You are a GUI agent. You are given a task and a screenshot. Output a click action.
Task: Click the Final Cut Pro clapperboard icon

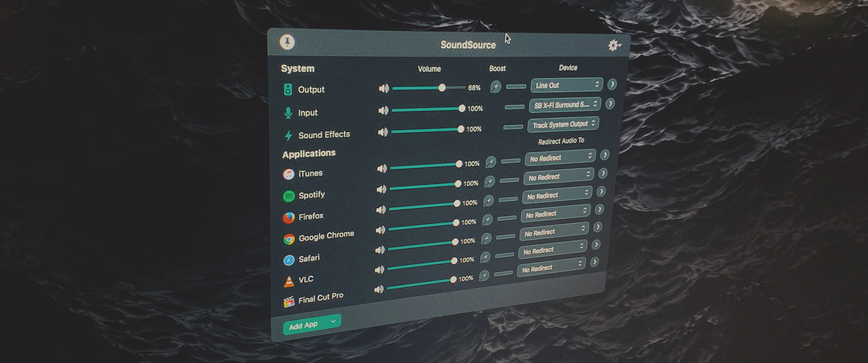coord(289,302)
